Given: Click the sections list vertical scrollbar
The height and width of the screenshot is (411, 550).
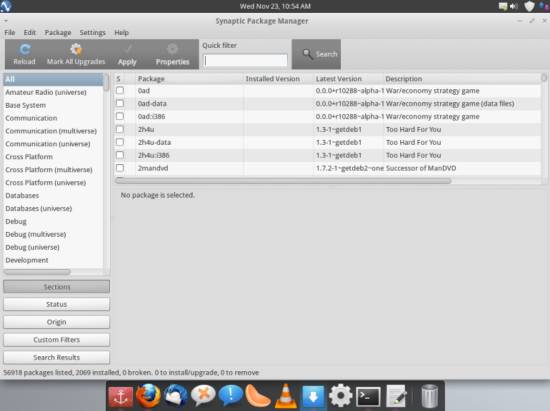Looking at the screenshot, I should coord(106,82).
